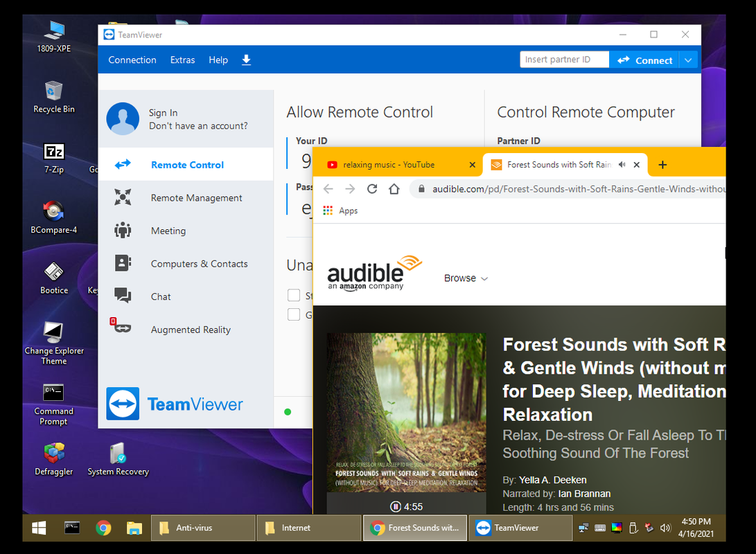Close the relaxing music YouTube tab
756x554 pixels.
click(473, 165)
